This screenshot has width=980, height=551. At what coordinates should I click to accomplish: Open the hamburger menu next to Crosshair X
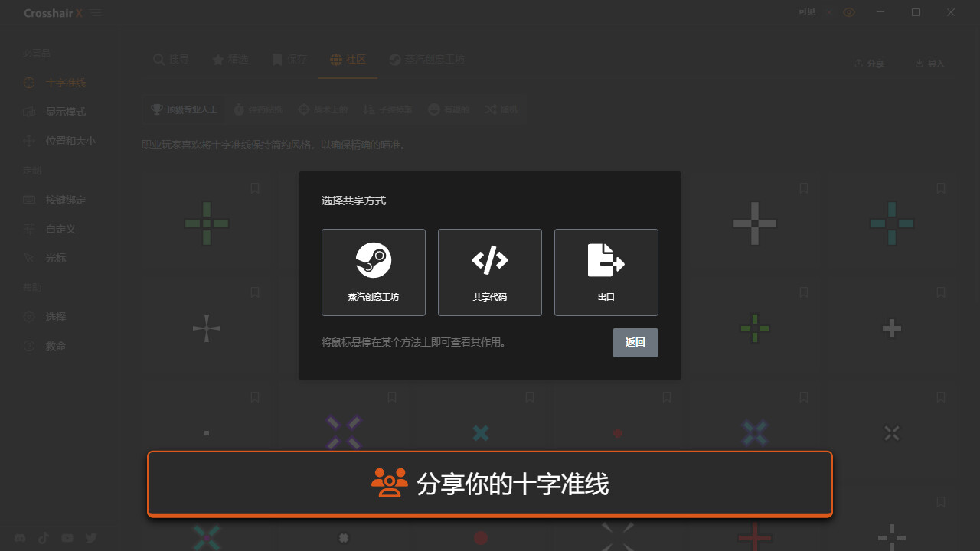(x=96, y=12)
